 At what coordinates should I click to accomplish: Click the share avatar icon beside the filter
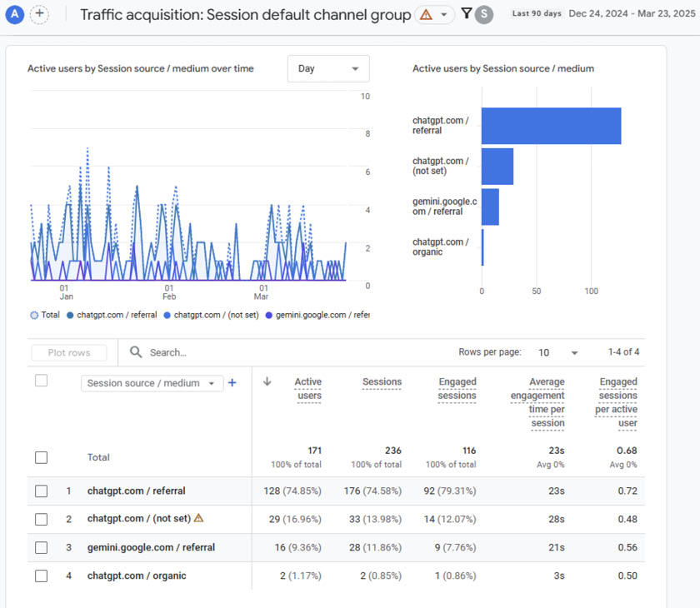(485, 14)
